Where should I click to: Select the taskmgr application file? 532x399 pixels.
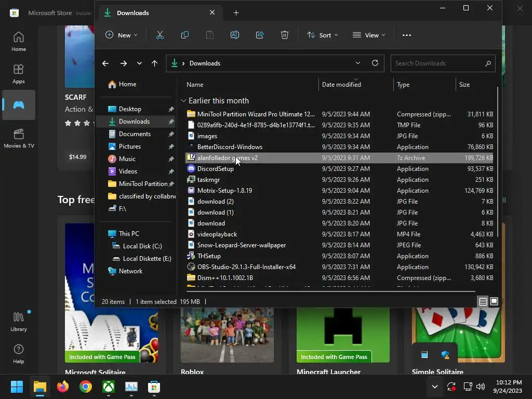(340, 179)
